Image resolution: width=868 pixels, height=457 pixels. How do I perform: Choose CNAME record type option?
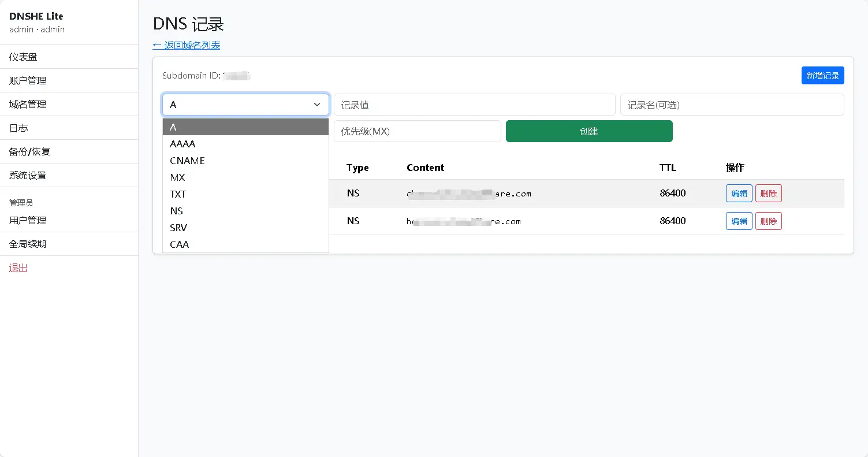coord(187,161)
